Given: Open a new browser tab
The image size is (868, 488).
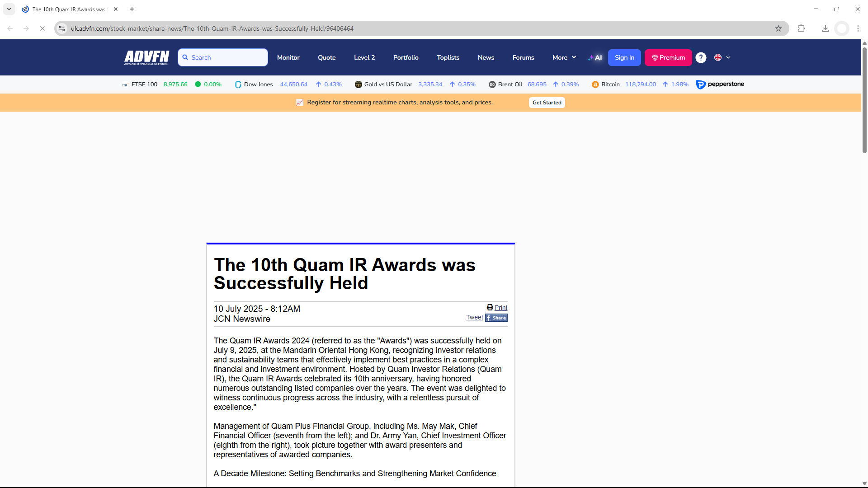Looking at the screenshot, I should point(132,9).
